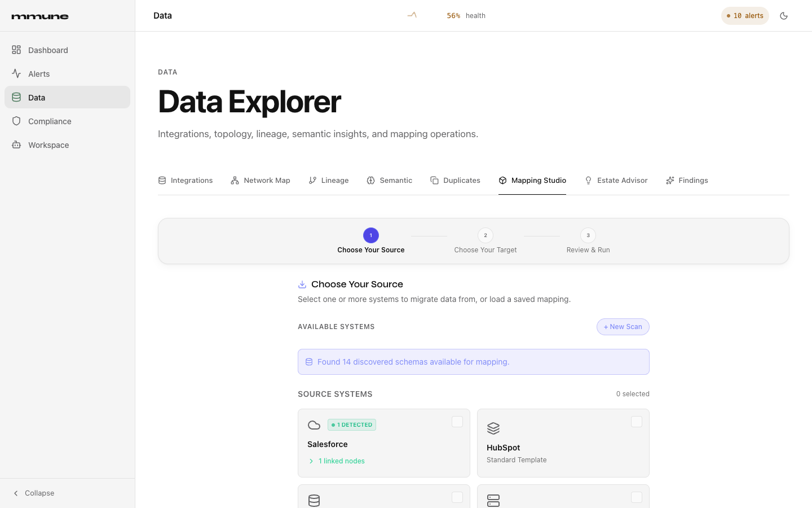Go to the Findings tab
The width and height of the screenshot is (812, 508).
(x=687, y=181)
